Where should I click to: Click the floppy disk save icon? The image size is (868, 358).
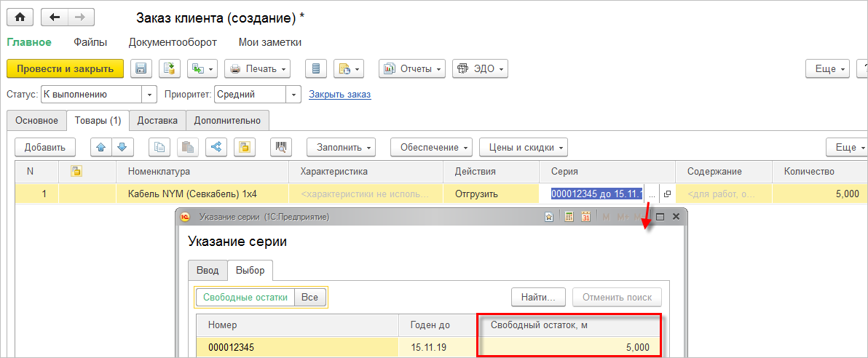(141, 69)
